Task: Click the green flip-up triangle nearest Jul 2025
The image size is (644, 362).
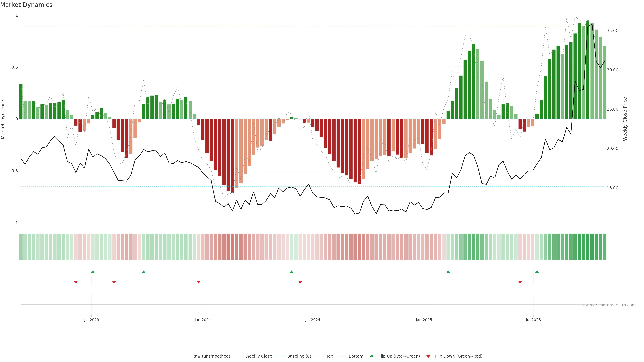Action: (537, 272)
